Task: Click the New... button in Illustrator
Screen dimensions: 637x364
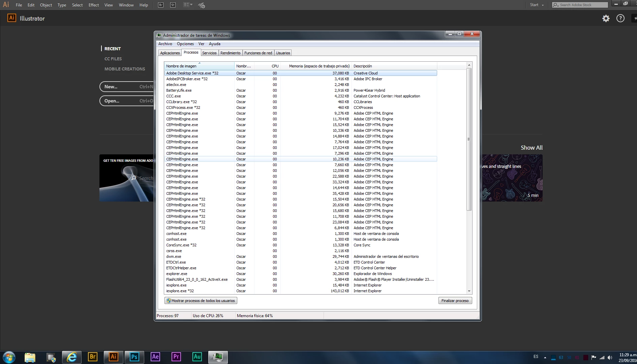Action: click(127, 87)
